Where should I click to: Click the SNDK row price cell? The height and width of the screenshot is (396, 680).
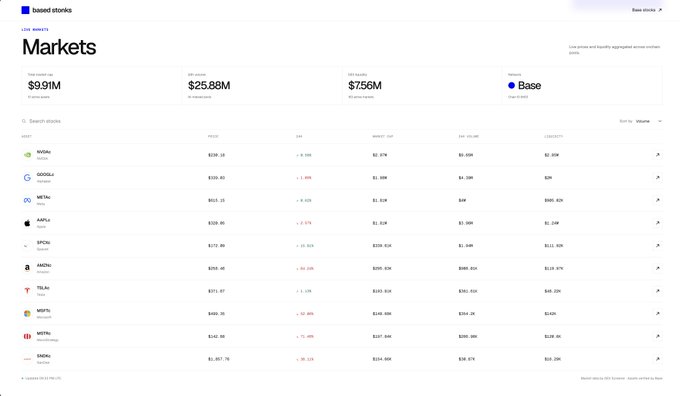pos(219,359)
